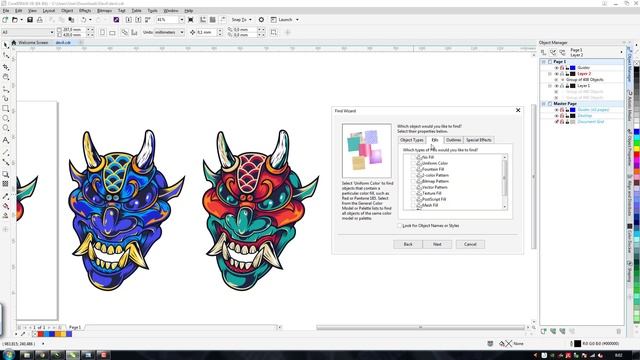Screen dimensions: 640x360
Task: Check the No Fill checkbox
Action: coord(413,157)
